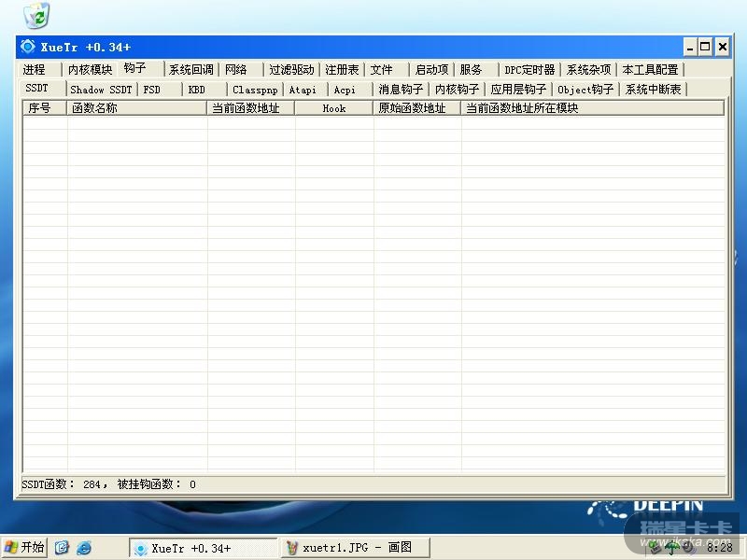The height and width of the screenshot is (560, 747).
Task: Click the XueTr title bar icon
Action: (28, 47)
